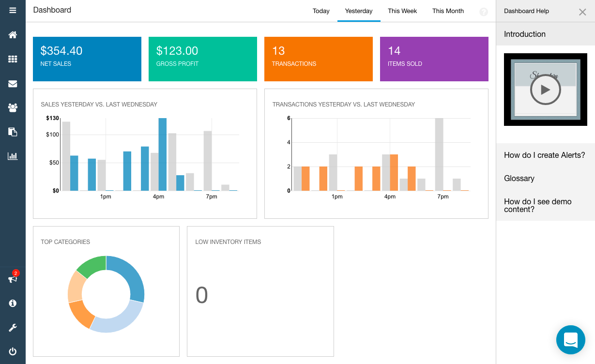The height and width of the screenshot is (364, 595).
Task: Open the Glossary help topic
Action: pos(519,178)
